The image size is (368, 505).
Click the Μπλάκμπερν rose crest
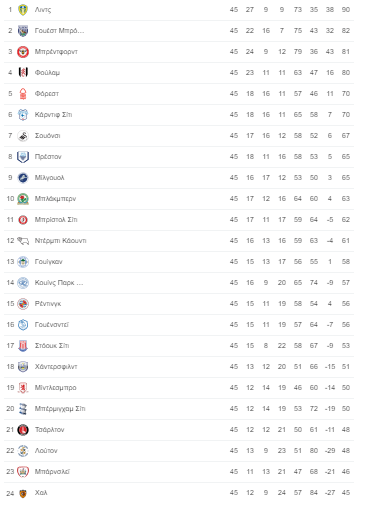coord(23,199)
